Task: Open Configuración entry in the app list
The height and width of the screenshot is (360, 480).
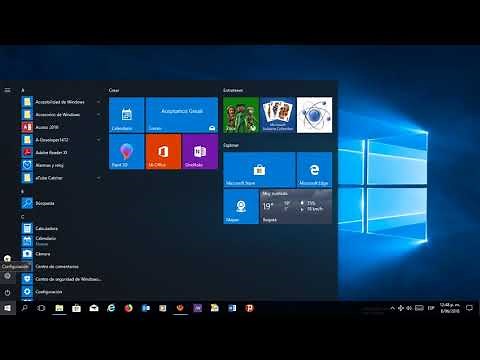Action: [62, 292]
